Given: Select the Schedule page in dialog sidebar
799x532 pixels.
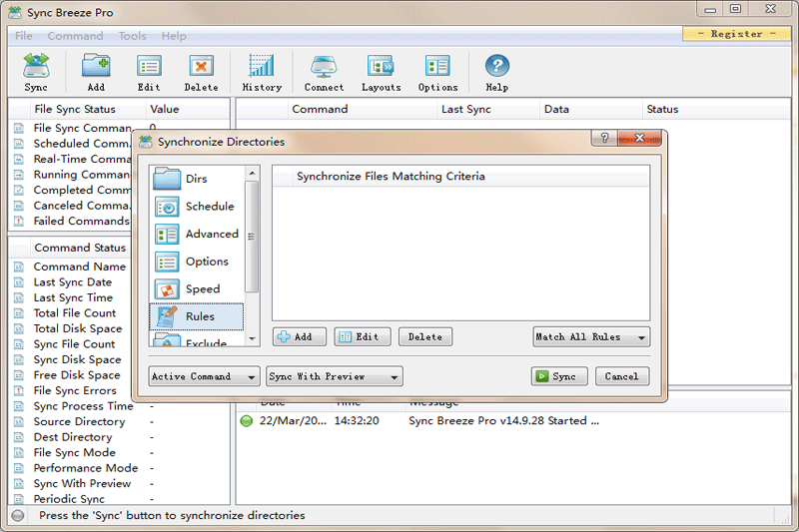Looking at the screenshot, I should (197, 207).
